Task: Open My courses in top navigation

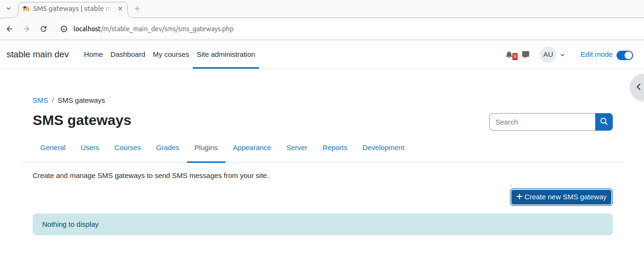Action: point(171,54)
